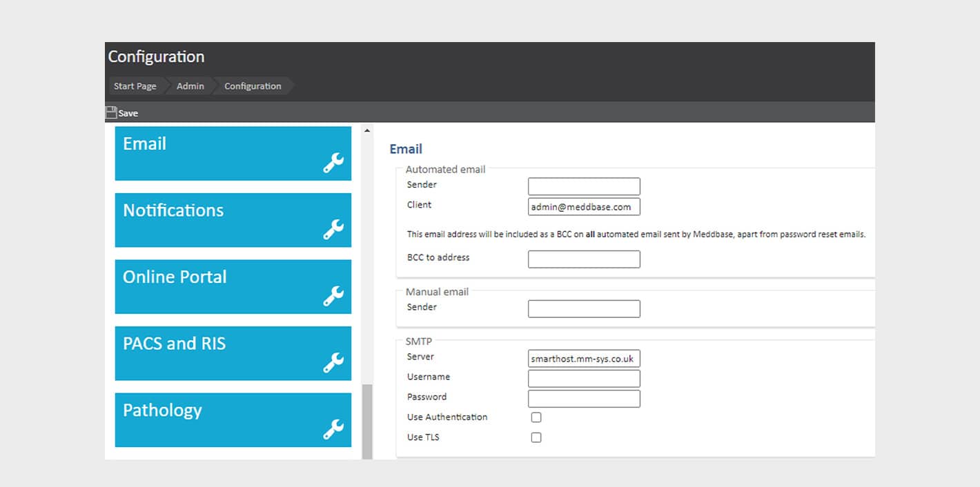The image size is (980, 487).
Task: Toggle the Use TLS checkbox
Action: (x=536, y=437)
